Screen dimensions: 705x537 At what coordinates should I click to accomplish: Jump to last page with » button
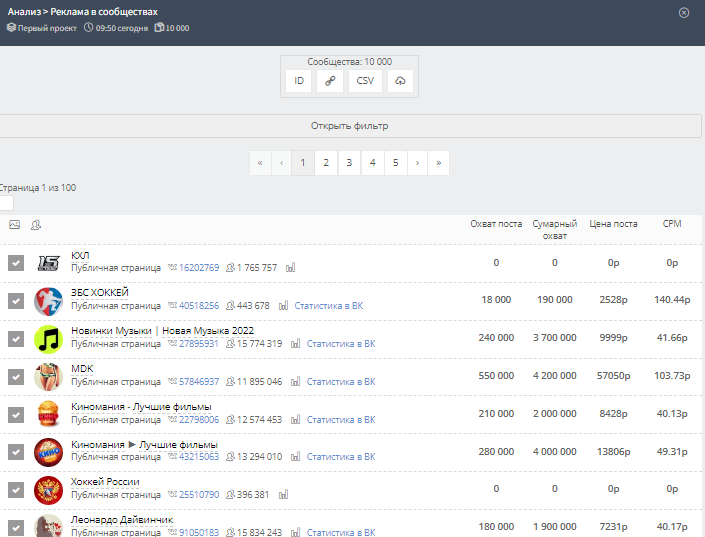pyautogui.click(x=439, y=163)
